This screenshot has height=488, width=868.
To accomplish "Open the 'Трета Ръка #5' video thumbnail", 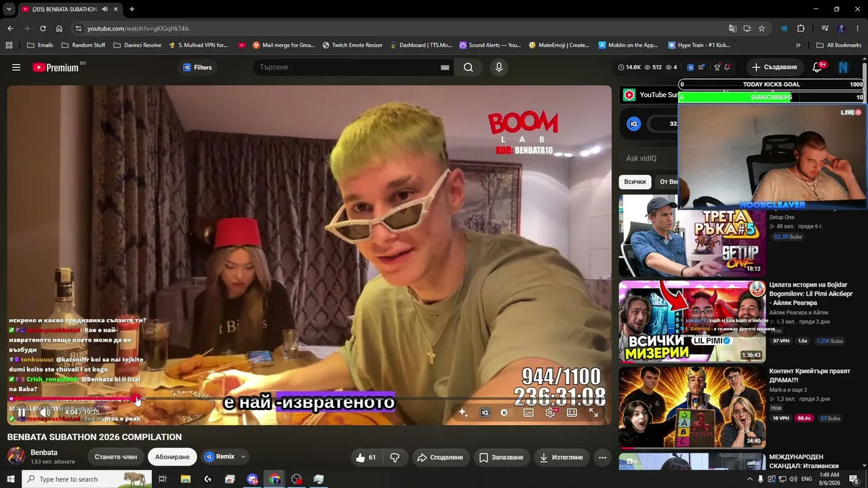I will click(692, 235).
